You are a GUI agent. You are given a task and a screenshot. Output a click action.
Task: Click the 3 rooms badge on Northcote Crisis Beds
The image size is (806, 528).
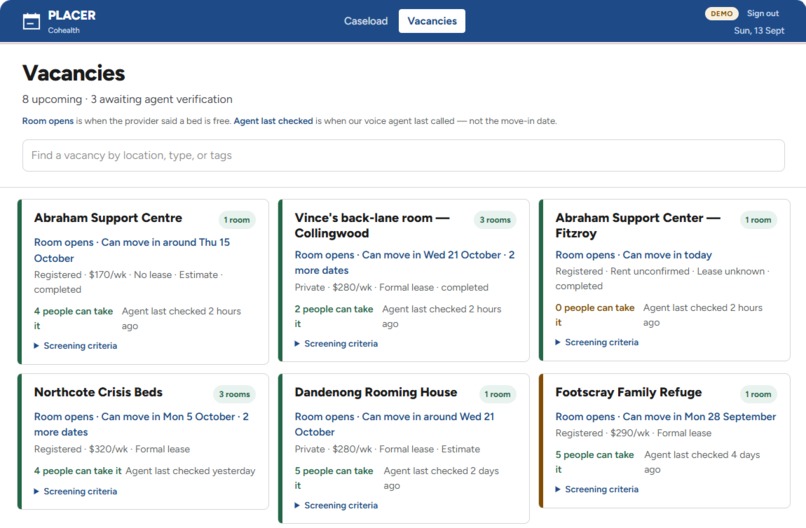pos(234,394)
